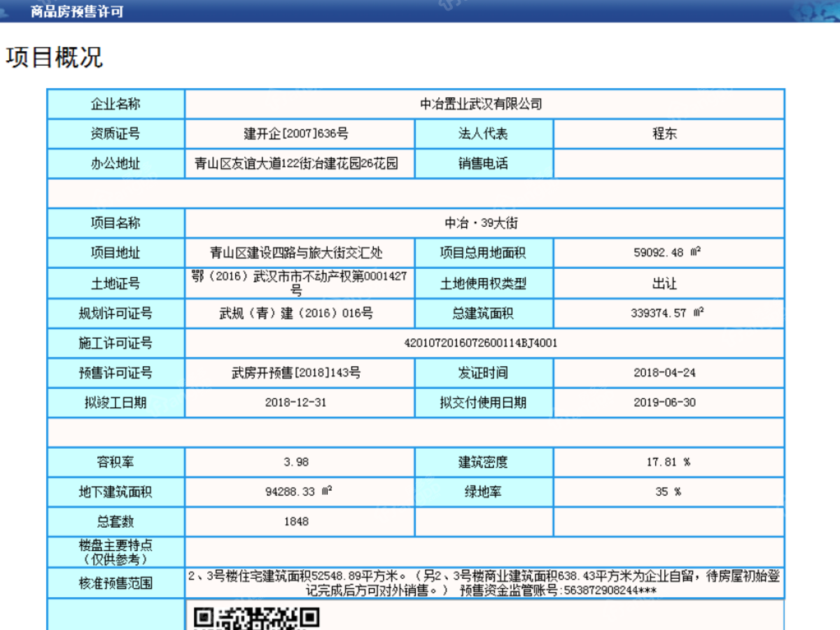Click the 规划许可证号 label
840x630 pixels.
(115, 313)
